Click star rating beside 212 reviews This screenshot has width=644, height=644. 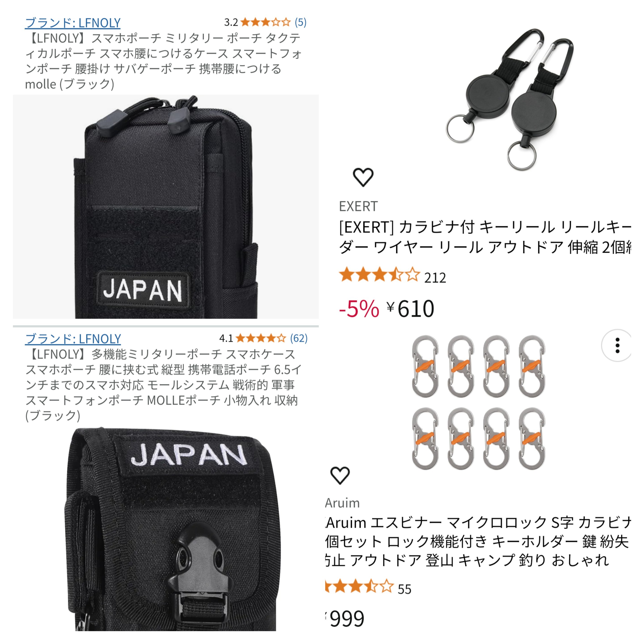(379, 275)
